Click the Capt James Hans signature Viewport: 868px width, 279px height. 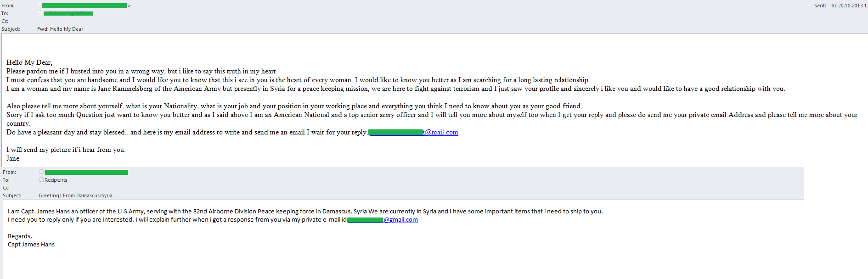coord(31,244)
